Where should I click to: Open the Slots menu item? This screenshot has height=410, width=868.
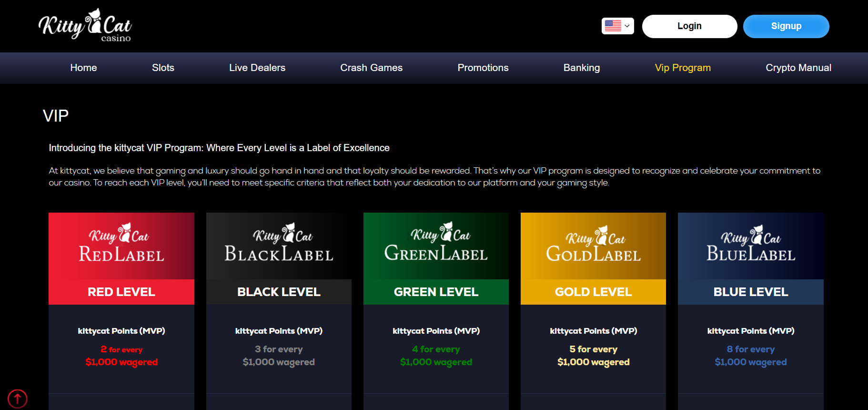(163, 68)
